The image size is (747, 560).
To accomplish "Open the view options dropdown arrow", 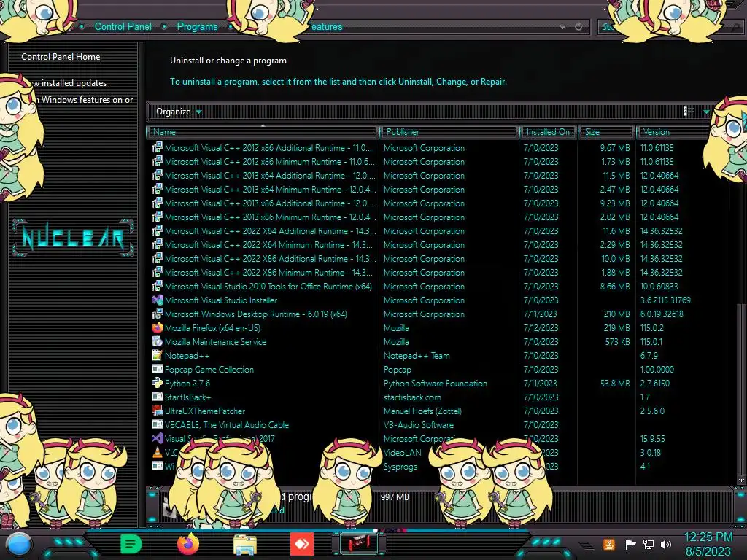I will [x=706, y=112].
